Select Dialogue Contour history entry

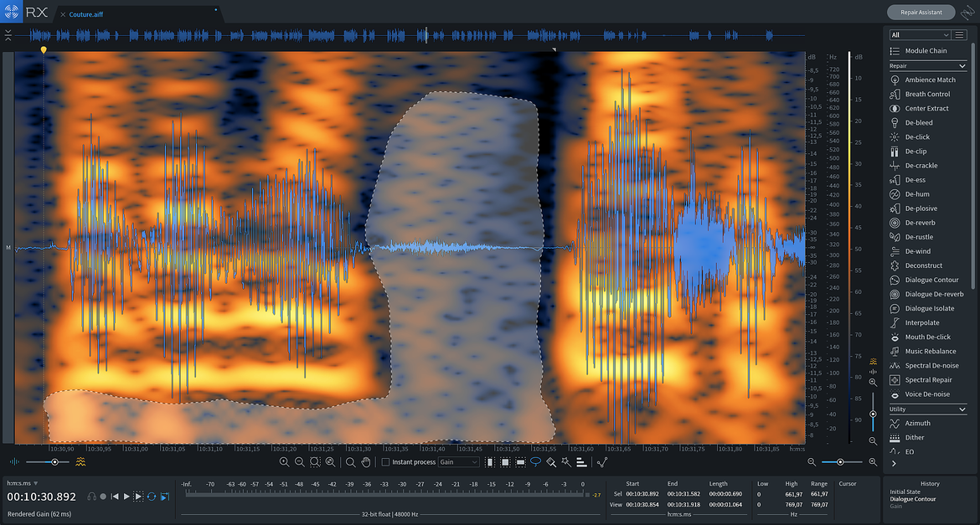(912, 499)
